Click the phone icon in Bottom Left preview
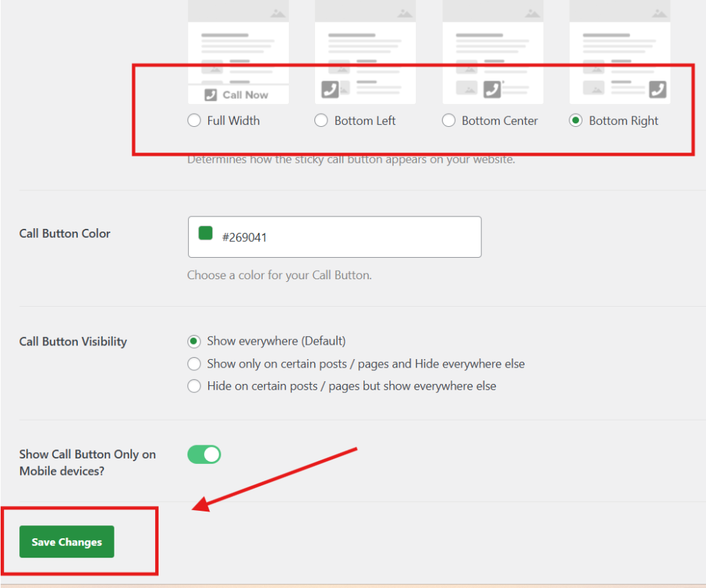Image resolution: width=706 pixels, height=588 pixels. tap(330, 89)
